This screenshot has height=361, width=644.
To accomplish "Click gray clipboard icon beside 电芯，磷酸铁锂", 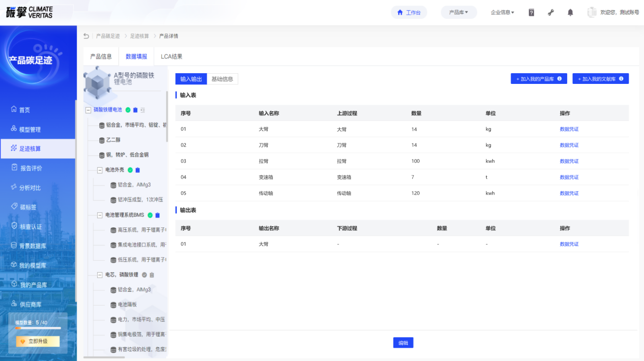I will (x=152, y=275).
